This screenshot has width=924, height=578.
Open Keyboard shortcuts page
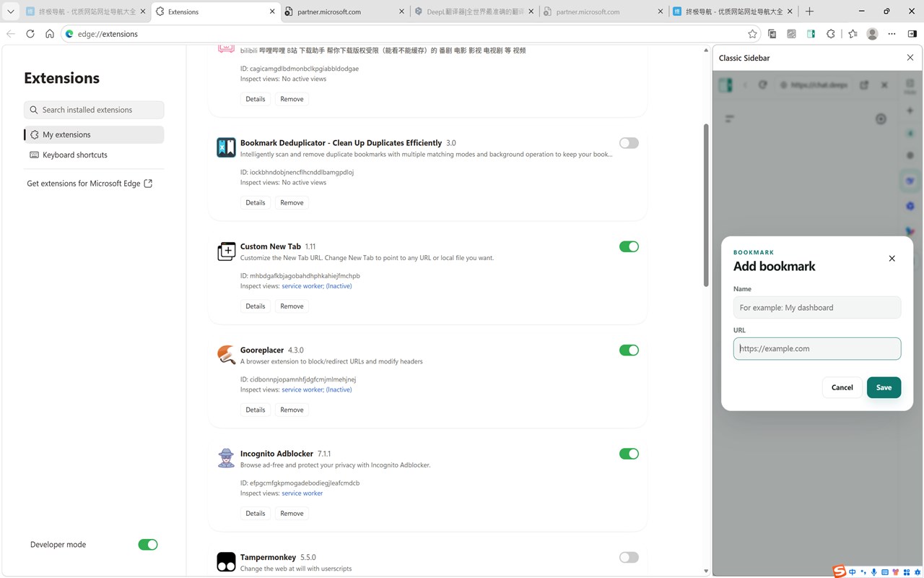tap(94, 155)
